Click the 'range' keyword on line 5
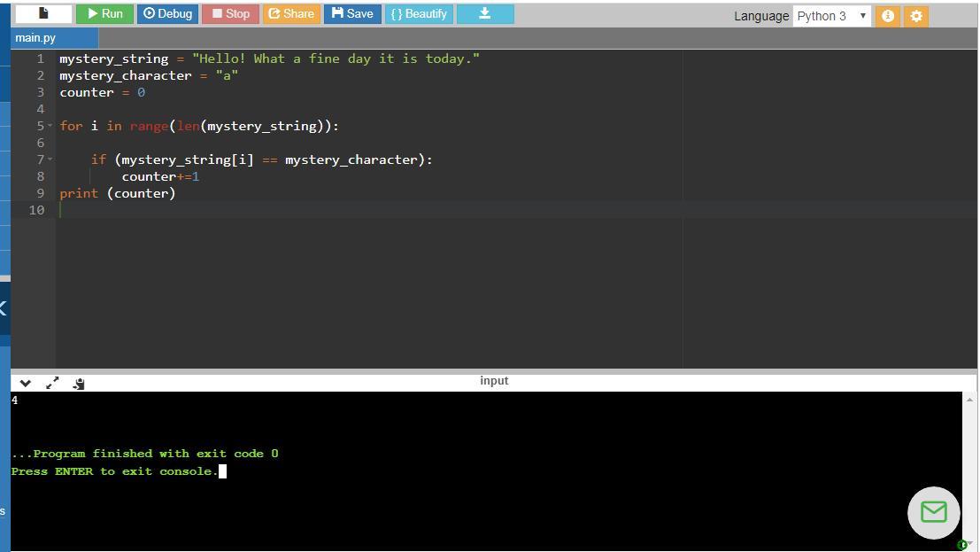Viewport: 980px width, 552px height. click(x=149, y=127)
